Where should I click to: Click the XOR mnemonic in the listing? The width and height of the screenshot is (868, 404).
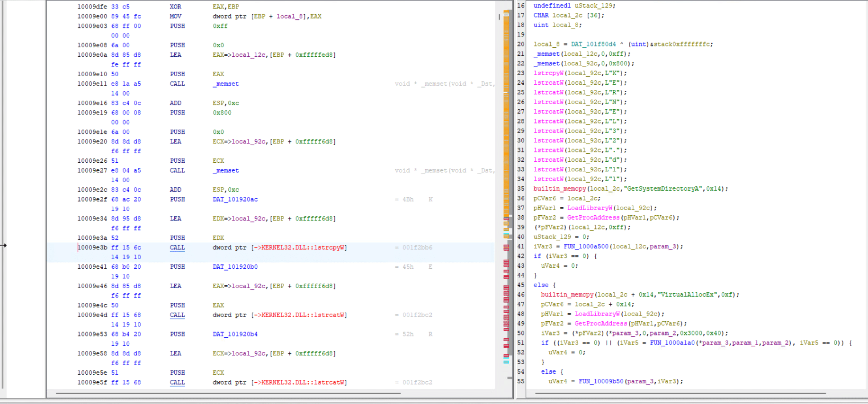(x=176, y=7)
